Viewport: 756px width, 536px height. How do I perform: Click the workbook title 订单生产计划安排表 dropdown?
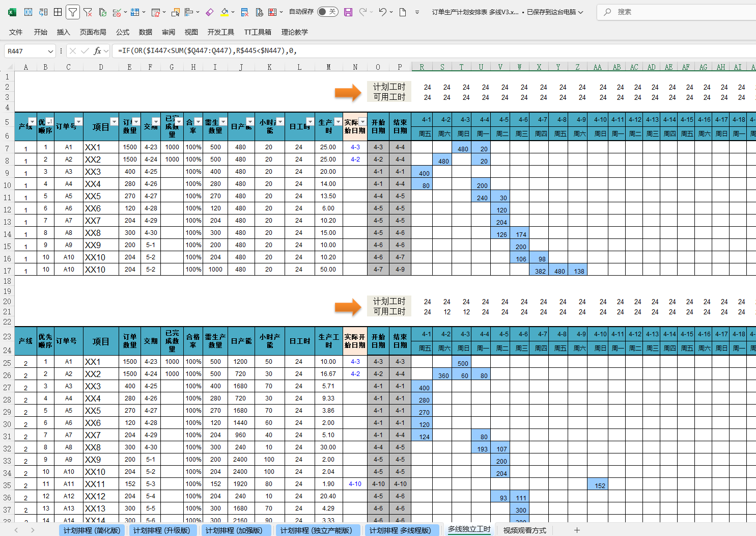(x=508, y=12)
